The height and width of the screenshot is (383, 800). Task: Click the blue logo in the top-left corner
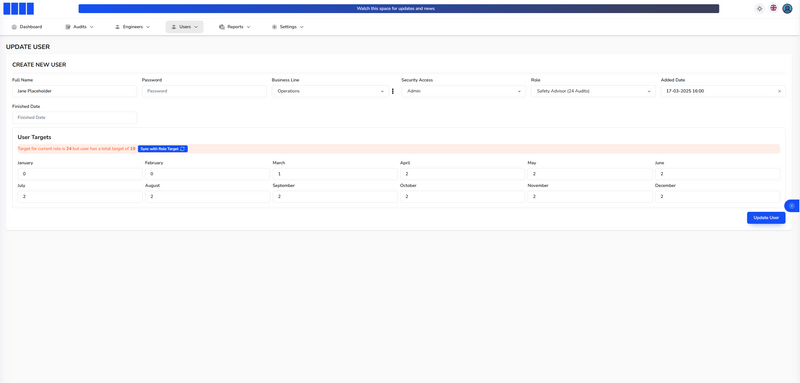pos(19,8)
